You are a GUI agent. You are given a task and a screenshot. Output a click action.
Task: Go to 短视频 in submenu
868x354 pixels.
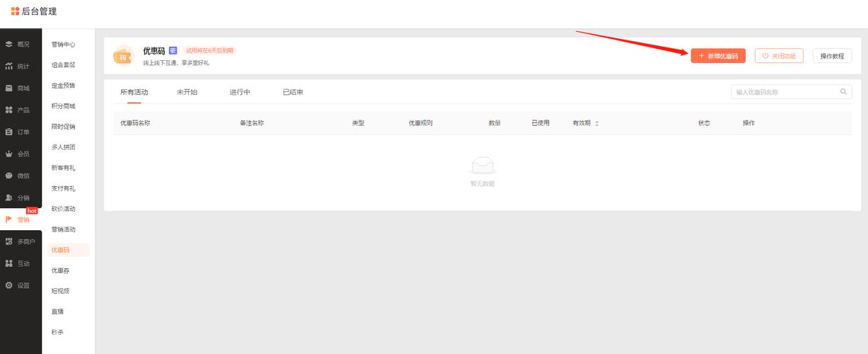click(60, 291)
